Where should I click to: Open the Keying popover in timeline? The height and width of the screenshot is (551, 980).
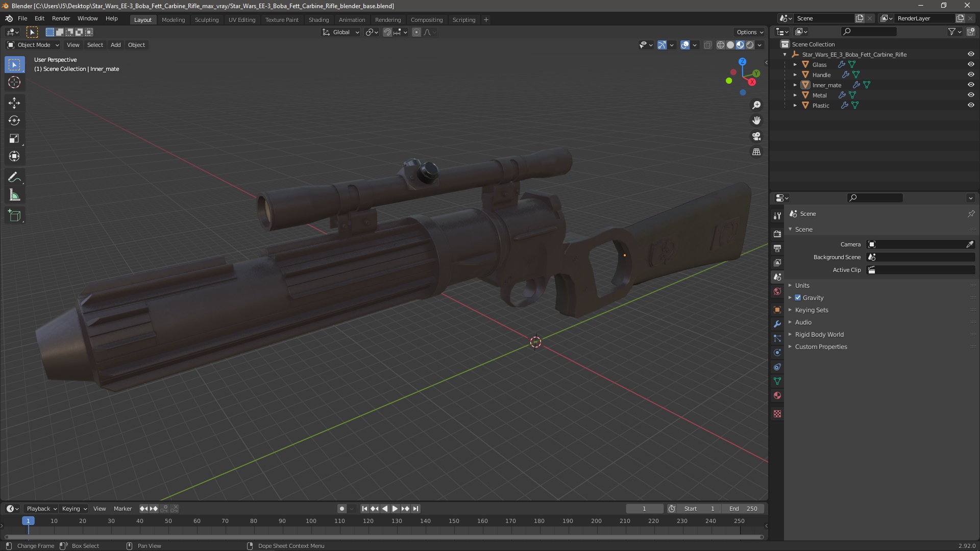click(74, 509)
